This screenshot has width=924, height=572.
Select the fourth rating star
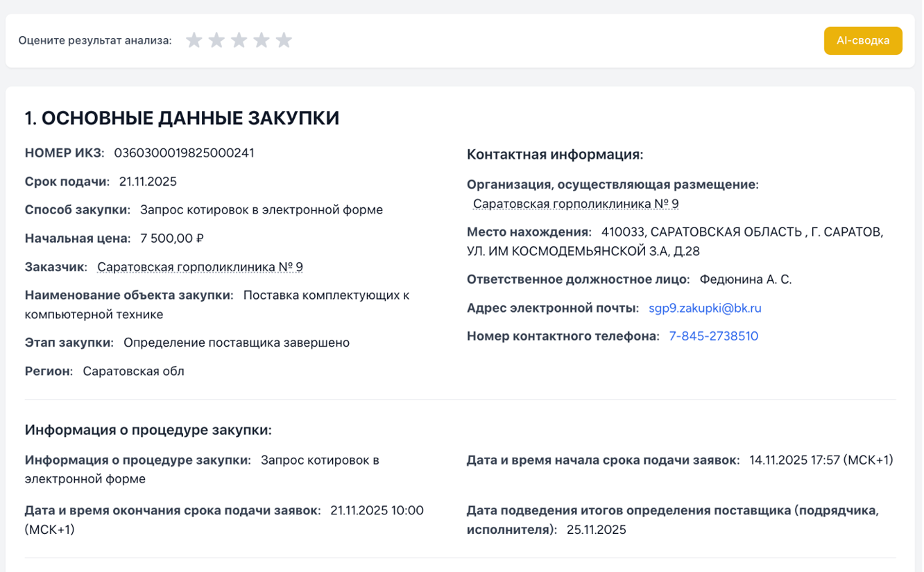(262, 40)
